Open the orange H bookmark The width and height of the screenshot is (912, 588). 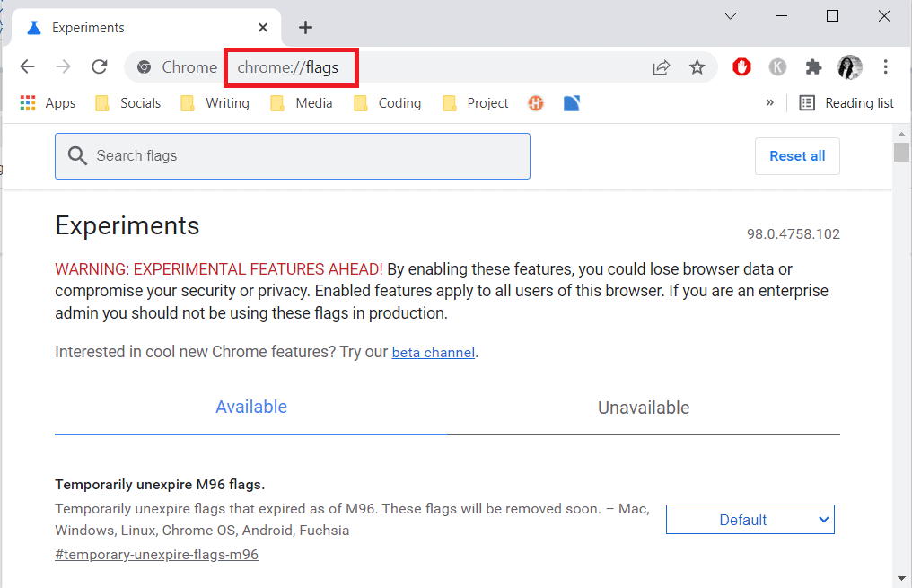click(x=536, y=103)
